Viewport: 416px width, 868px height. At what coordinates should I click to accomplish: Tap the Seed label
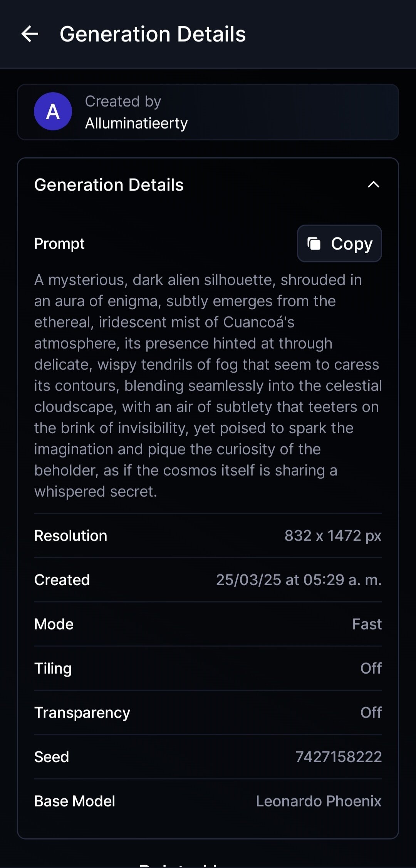pos(52,757)
